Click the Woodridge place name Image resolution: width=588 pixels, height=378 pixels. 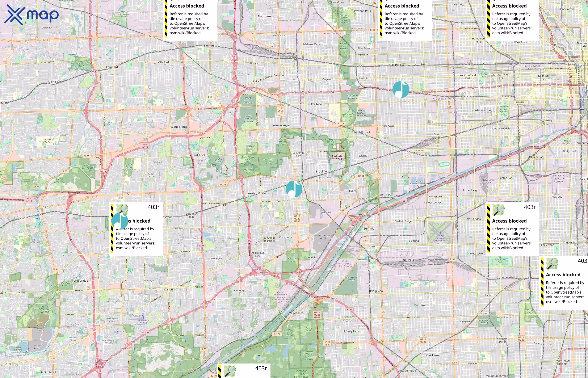[81, 281]
